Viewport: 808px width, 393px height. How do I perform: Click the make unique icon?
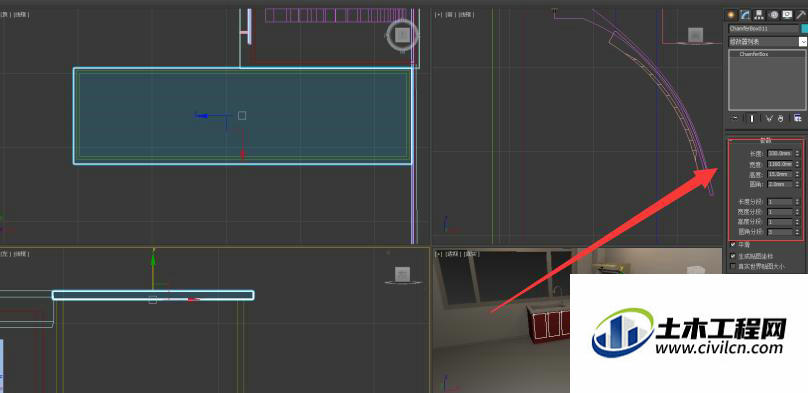[x=769, y=118]
